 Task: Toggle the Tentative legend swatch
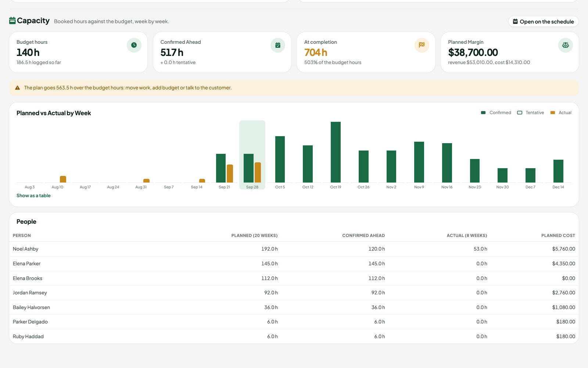(x=520, y=113)
